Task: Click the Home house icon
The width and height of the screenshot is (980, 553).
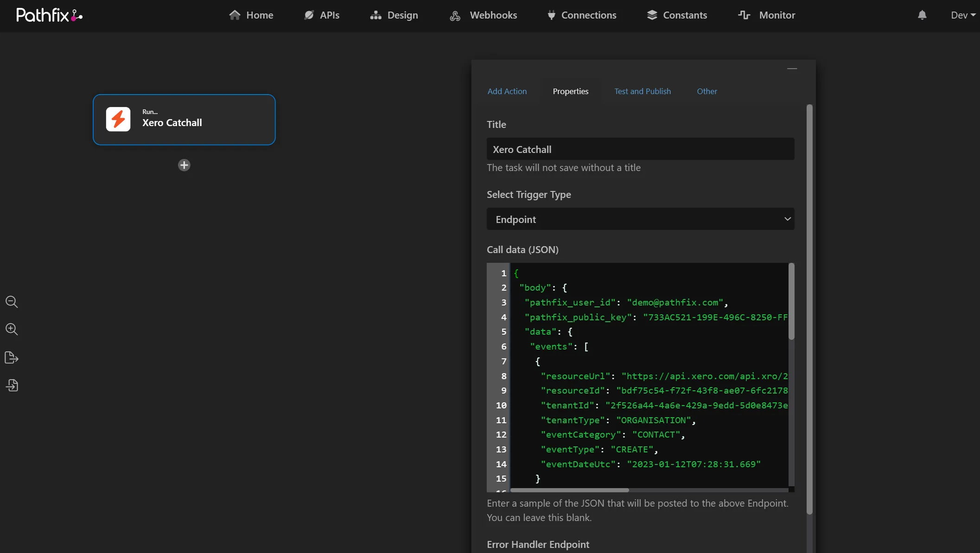Action: (x=235, y=15)
